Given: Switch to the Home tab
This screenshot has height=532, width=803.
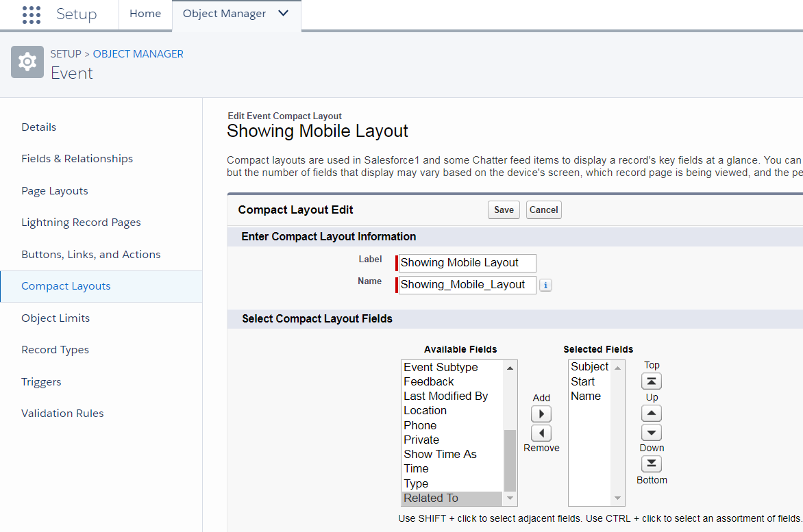Looking at the screenshot, I should (x=145, y=14).
